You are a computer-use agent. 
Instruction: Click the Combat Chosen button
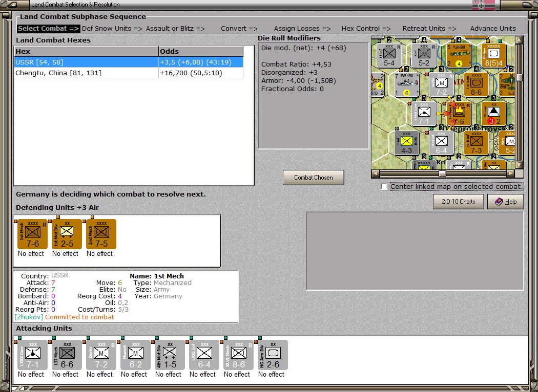click(x=313, y=178)
